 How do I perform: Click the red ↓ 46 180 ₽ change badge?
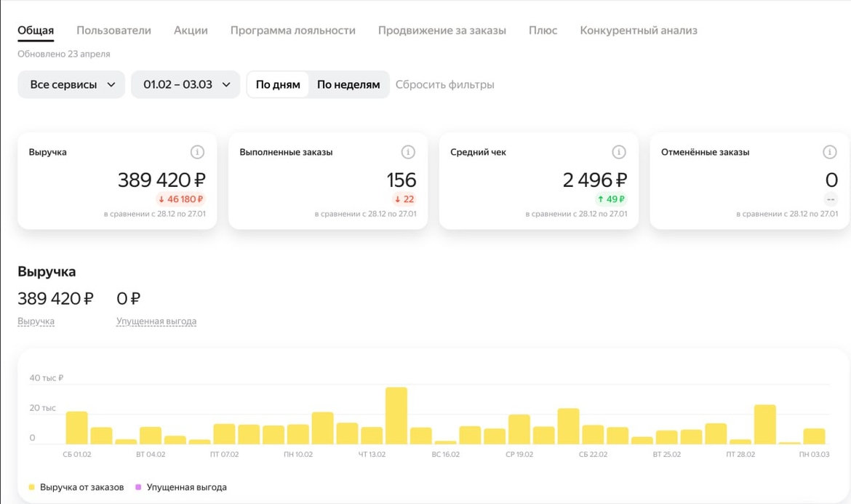coord(180,199)
